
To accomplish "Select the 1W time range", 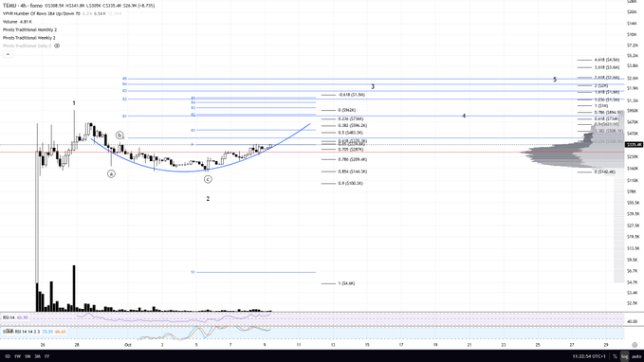I will coord(17,356).
